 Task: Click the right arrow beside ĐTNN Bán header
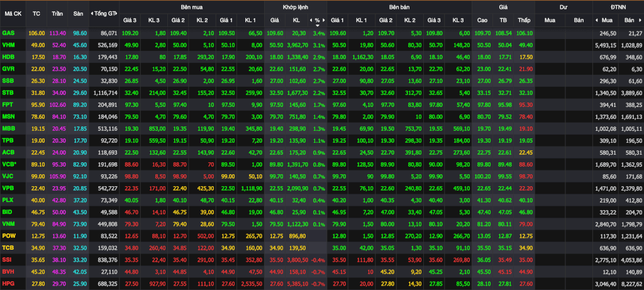[x=641, y=20]
